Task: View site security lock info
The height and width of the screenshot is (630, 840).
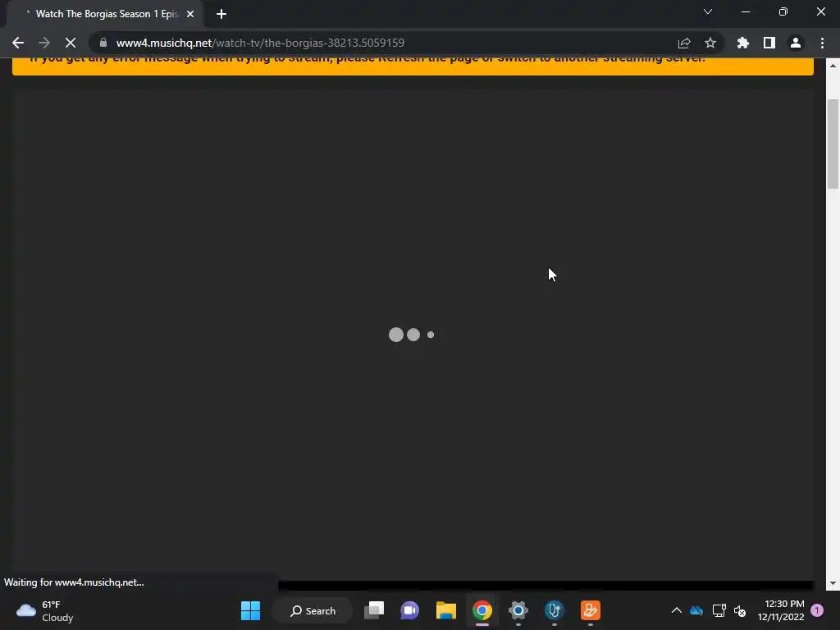Action: 103,43
